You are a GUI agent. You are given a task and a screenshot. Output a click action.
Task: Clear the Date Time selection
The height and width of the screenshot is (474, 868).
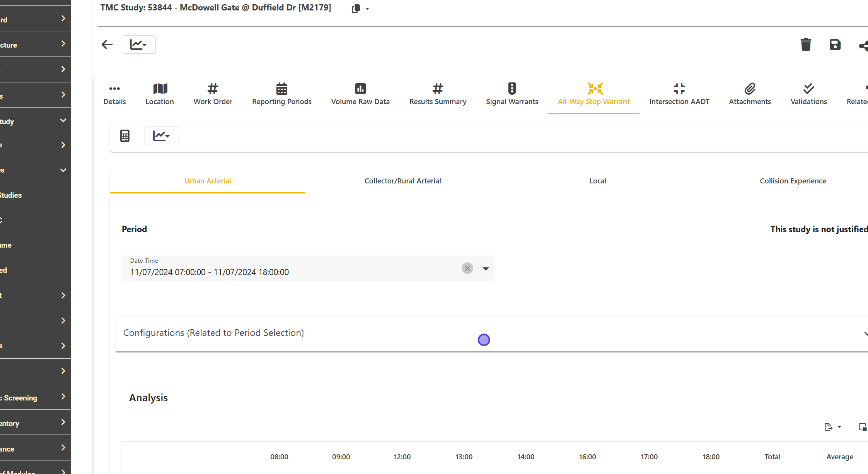click(x=467, y=268)
